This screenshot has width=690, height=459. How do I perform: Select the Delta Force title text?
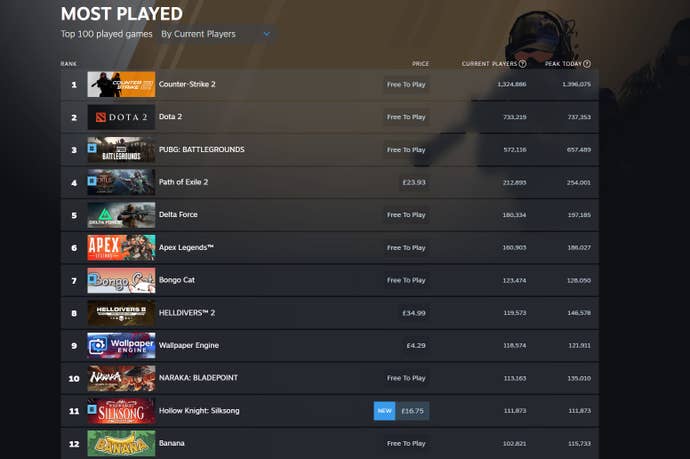point(178,214)
